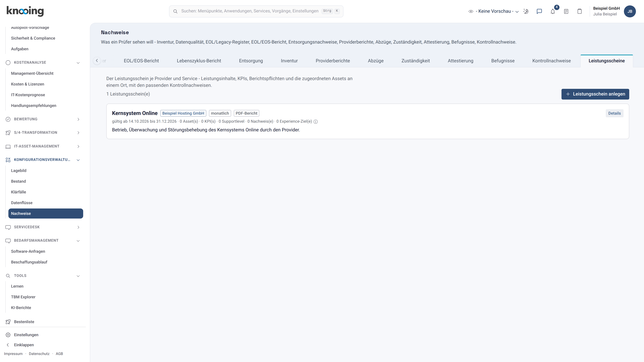The image size is (644, 362).
Task: Collapse the Tools section chevron
Action: click(78, 276)
